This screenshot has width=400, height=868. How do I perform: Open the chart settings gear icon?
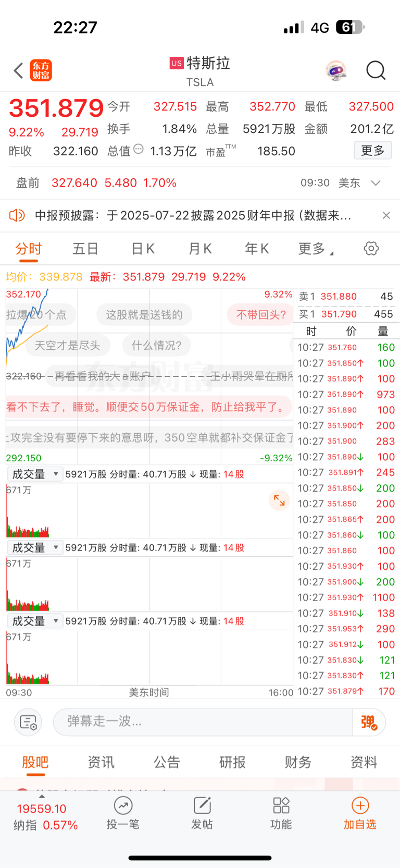pyautogui.click(x=371, y=248)
